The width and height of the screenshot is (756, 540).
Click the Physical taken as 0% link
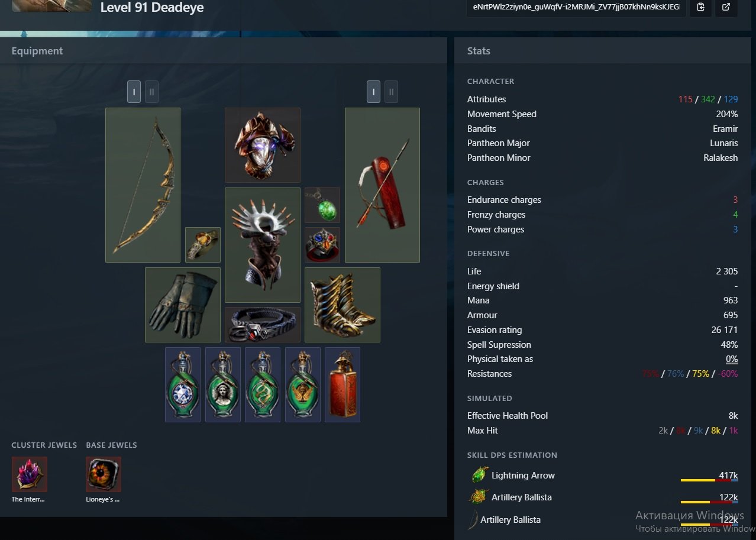point(732,359)
